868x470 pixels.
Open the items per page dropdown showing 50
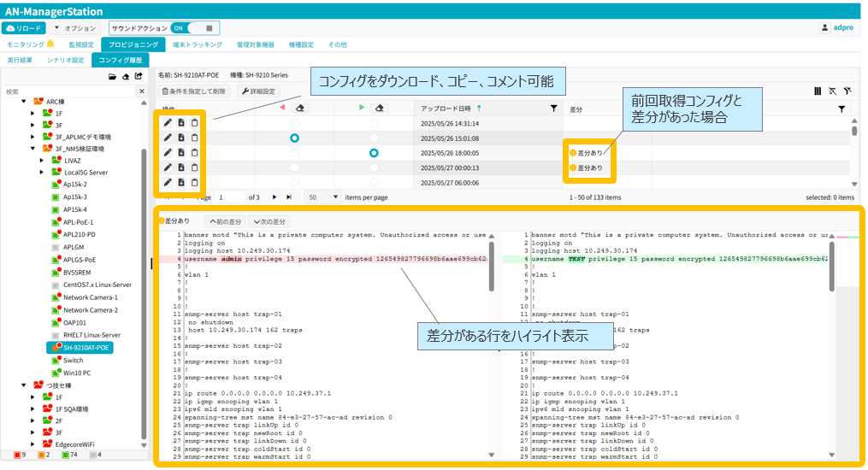point(322,197)
